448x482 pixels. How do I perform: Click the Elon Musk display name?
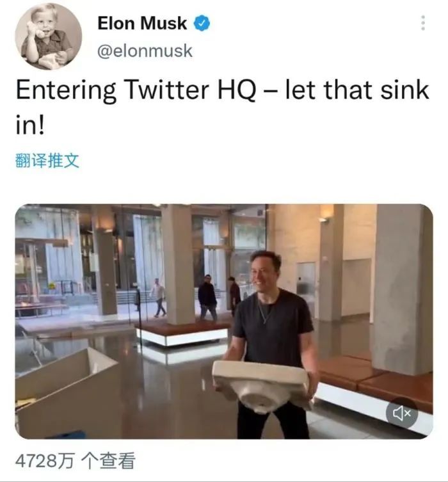point(142,23)
